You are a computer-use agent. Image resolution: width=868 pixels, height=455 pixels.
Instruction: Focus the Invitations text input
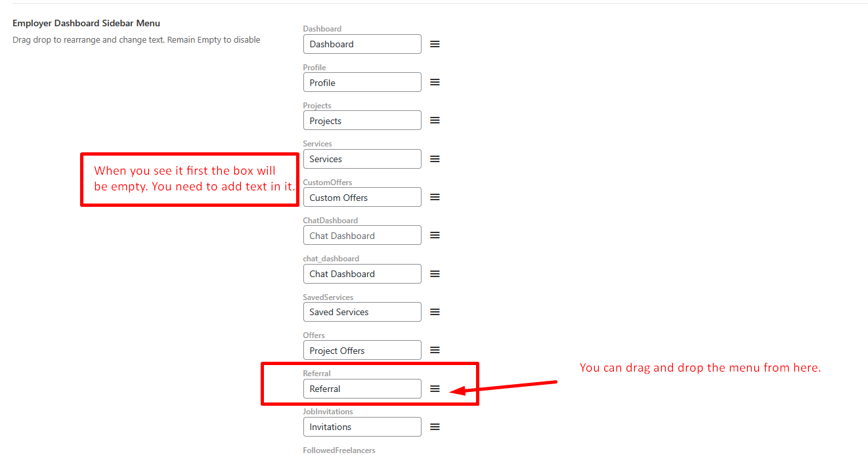[x=362, y=427]
